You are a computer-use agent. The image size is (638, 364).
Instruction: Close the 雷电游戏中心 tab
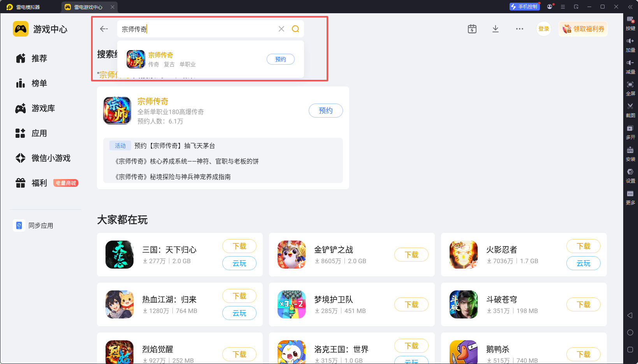click(112, 7)
